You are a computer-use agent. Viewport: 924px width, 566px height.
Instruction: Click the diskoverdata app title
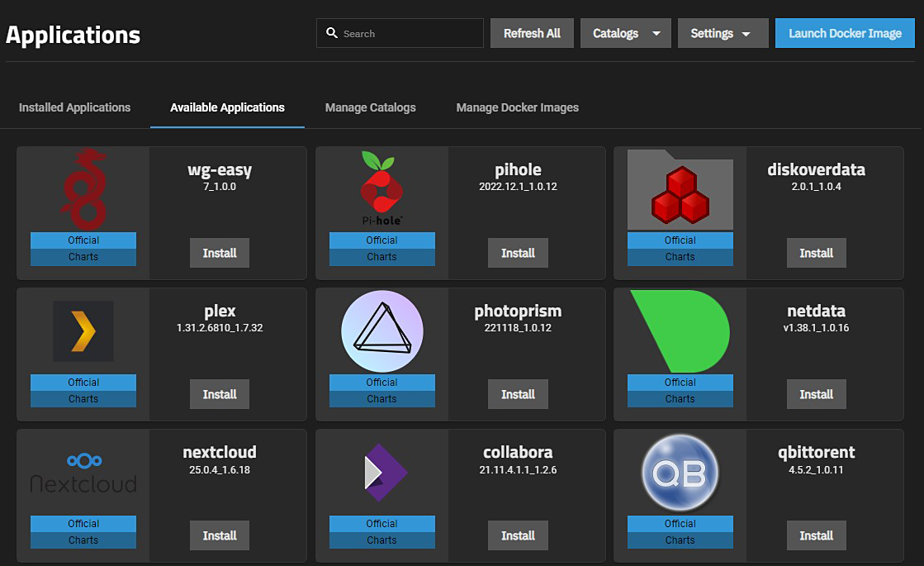click(x=816, y=170)
